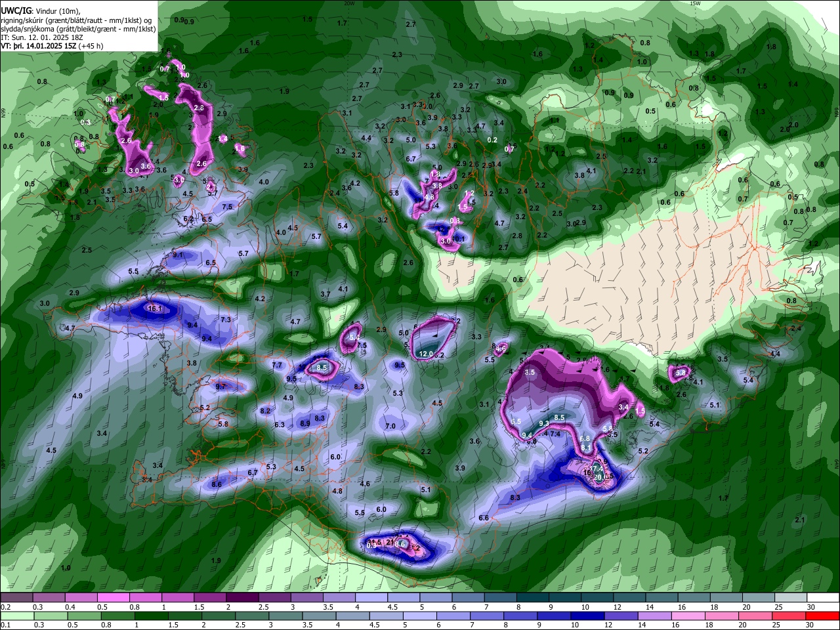Select lilac 5 swatch in lower legend row
840x630 pixels.
pyautogui.click(x=419, y=616)
